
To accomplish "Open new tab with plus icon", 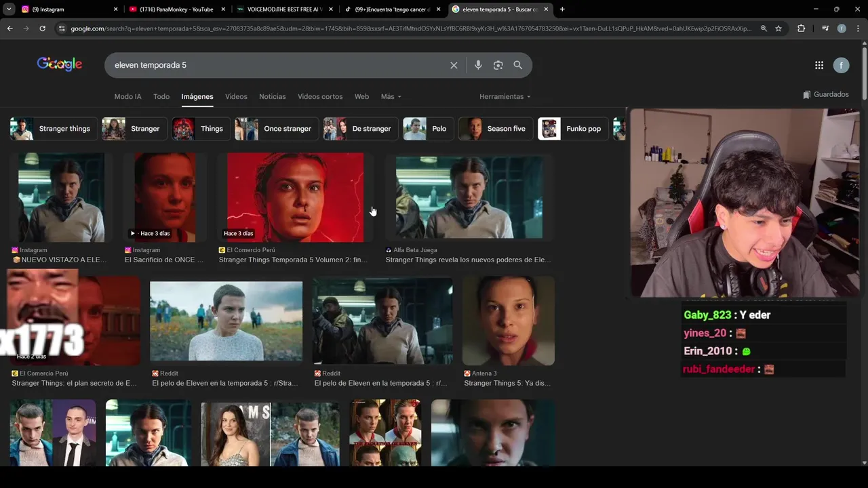I will coord(562,9).
